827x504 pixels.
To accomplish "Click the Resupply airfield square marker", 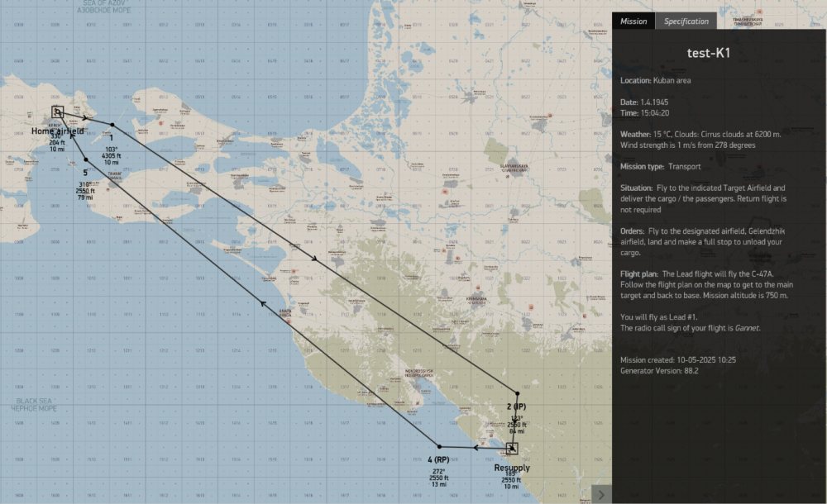I will [x=512, y=449].
